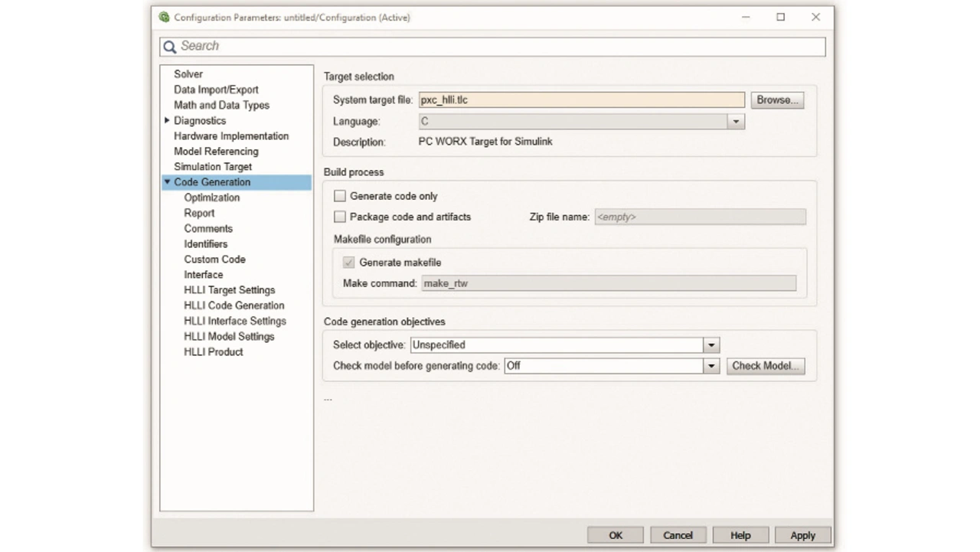The height and width of the screenshot is (552, 980).
Task: Open Check model before generating code dropdown
Action: click(x=710, y=366)
